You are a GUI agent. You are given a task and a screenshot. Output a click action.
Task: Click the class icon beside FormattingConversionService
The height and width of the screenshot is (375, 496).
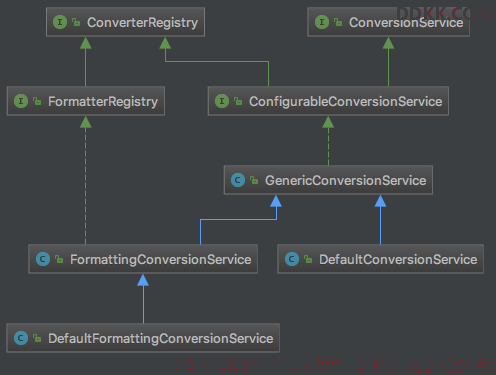pyautogui.click(x=43, y=259)
